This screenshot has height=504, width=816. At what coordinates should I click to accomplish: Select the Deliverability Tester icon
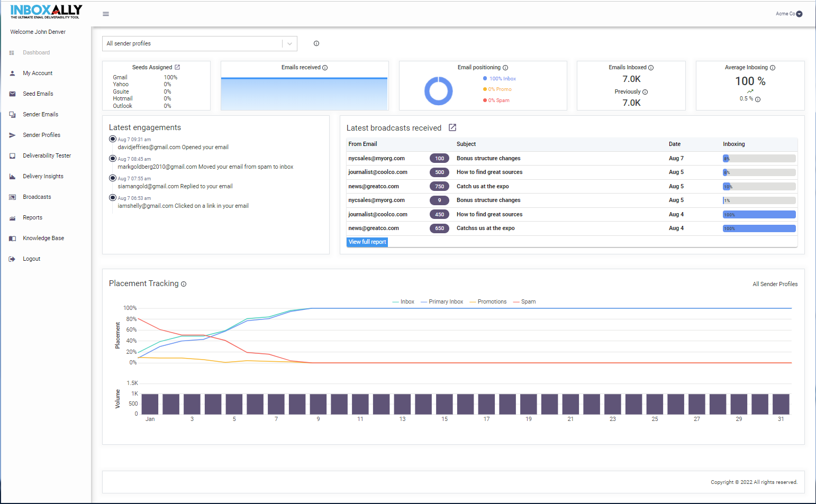[x=12, y=155]
